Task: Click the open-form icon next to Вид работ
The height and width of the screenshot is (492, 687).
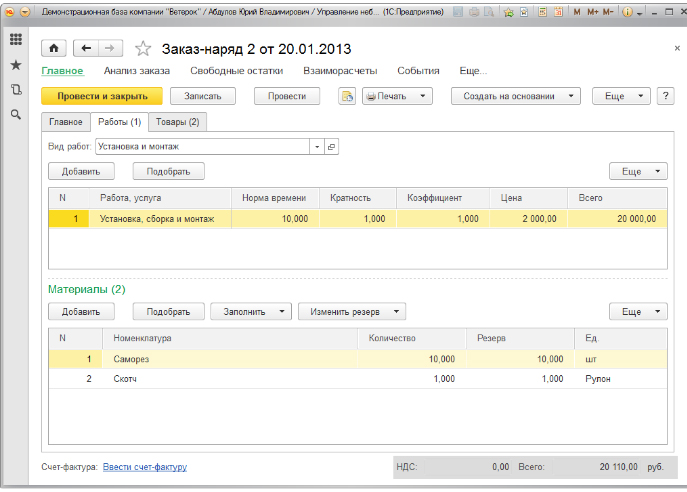Action: point(332,146)
